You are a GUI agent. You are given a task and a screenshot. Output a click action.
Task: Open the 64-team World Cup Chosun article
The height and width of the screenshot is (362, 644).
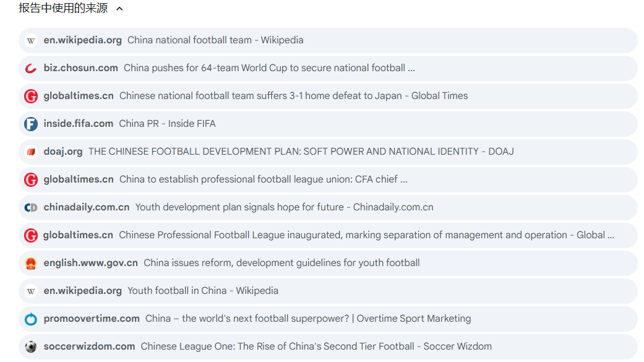(268, 68)
